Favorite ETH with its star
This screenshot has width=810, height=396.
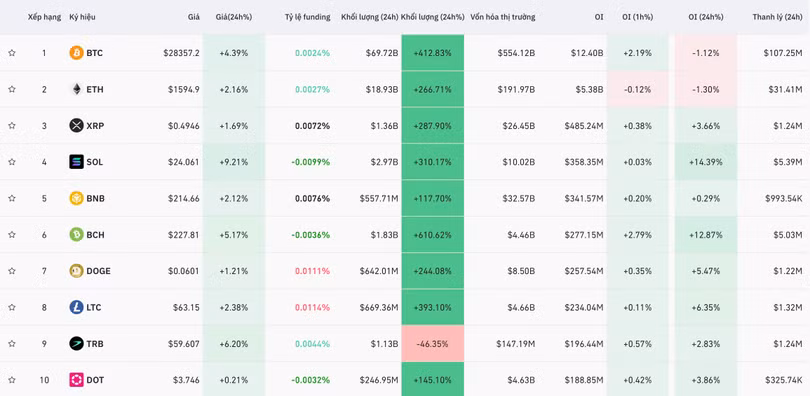[x=12, y=89]
